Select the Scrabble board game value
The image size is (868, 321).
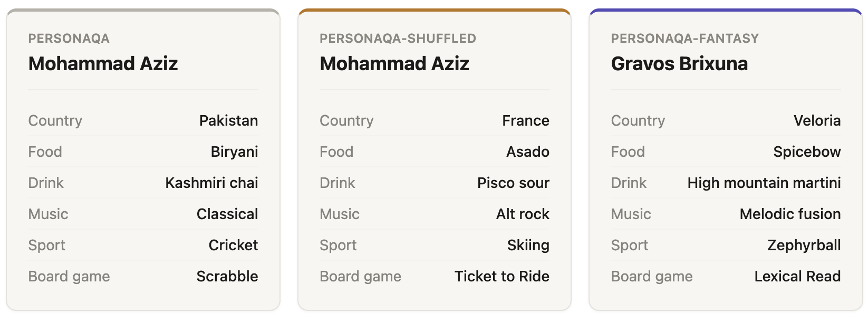227,276
